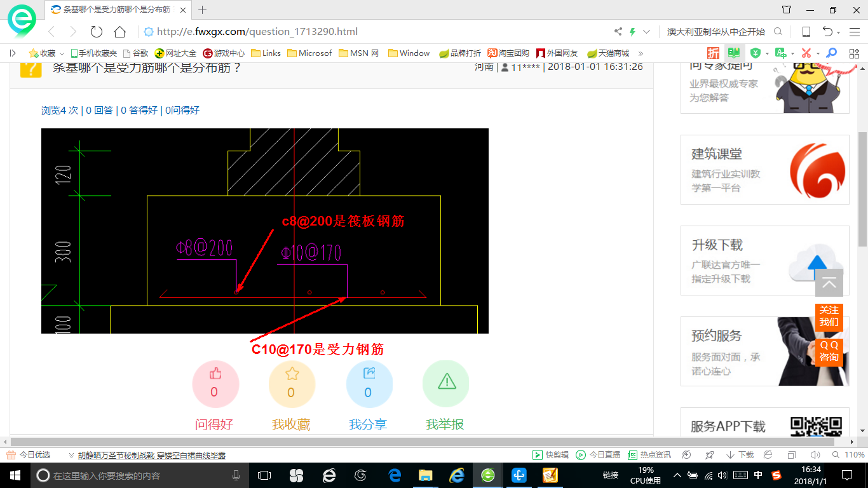Click the browser back arrow
868x488 pixels.
pyautogui.click(x=51, y=32)
